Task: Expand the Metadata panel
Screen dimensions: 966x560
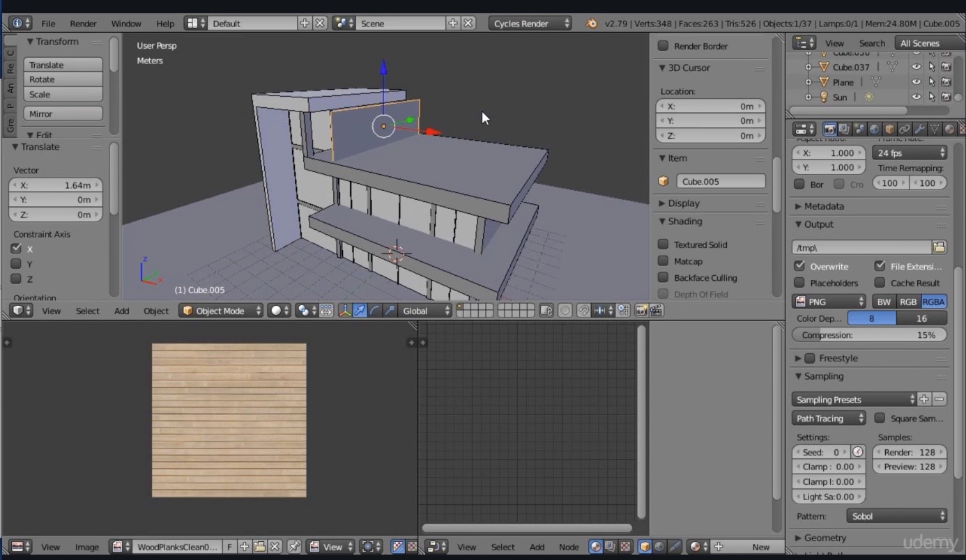Action: point(823,206)
